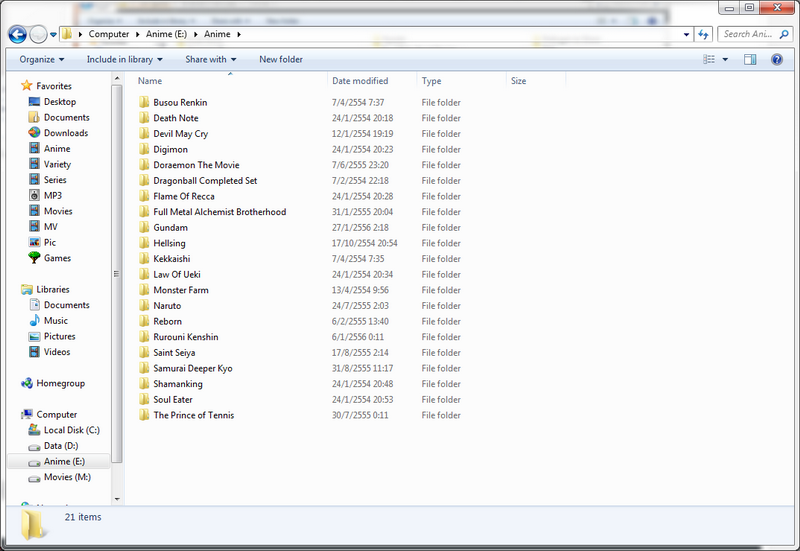This screenshot has width=800, height=551.
Task: Click the blue Back navigation arrow
Action: pyautogui.click(x=18, y=35)
